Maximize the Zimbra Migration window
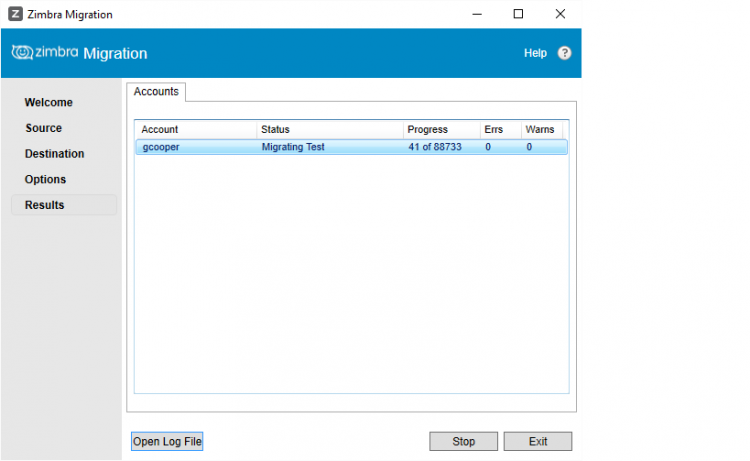The image size is (750, 461). tap(518, 14)
